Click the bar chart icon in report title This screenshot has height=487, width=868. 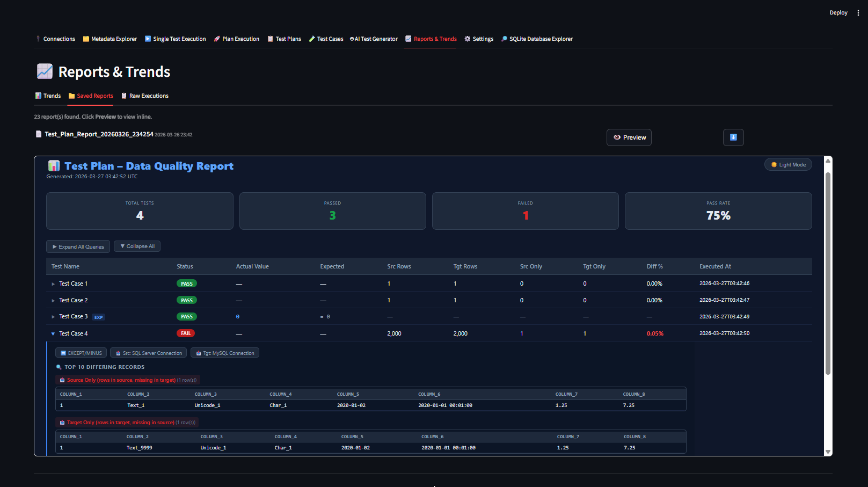click(x=54, y=166)
